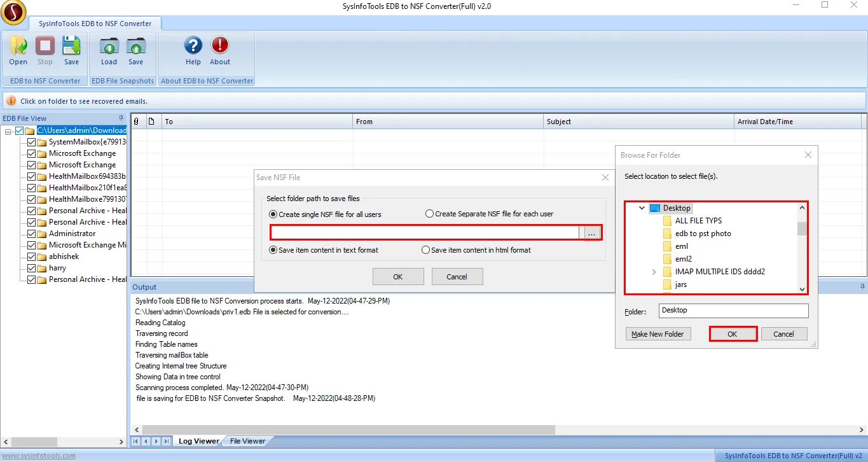The height and width of the screenshot is (462, 868).
Task: Click the Make New Folder button
Action: click(x=658, y=334)
